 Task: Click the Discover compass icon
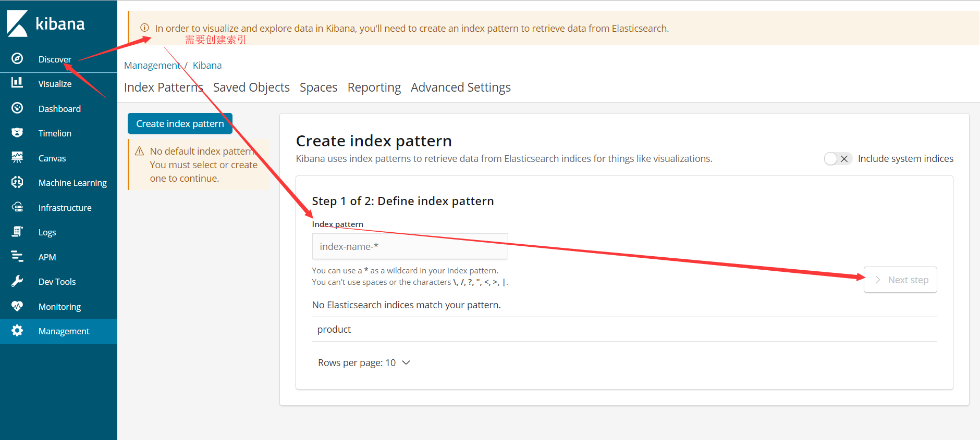pyautogui.click(x=17, y=58)
